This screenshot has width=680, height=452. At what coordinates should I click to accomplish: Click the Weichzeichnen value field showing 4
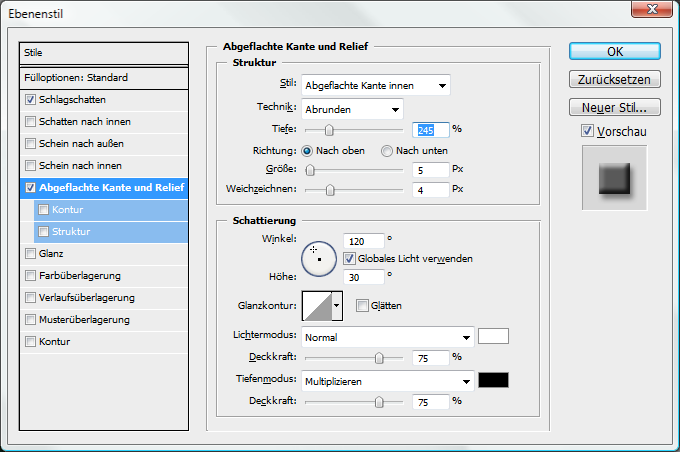click(431, 190)
